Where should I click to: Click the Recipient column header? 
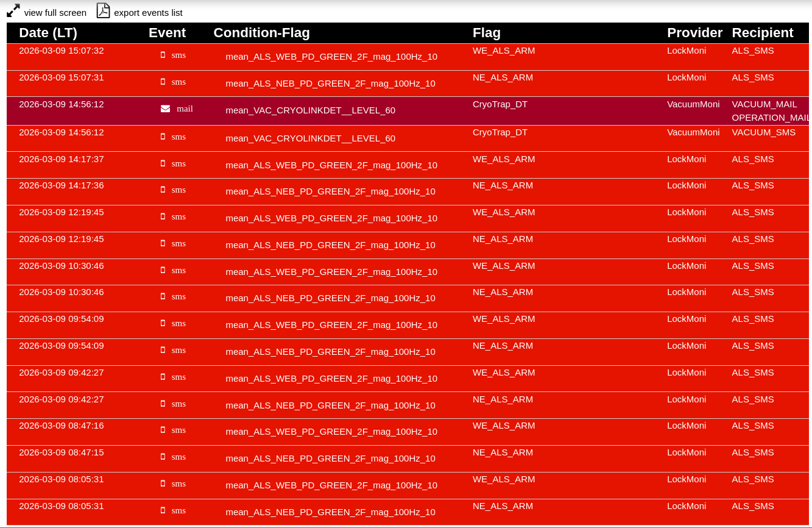click(762, 33)
